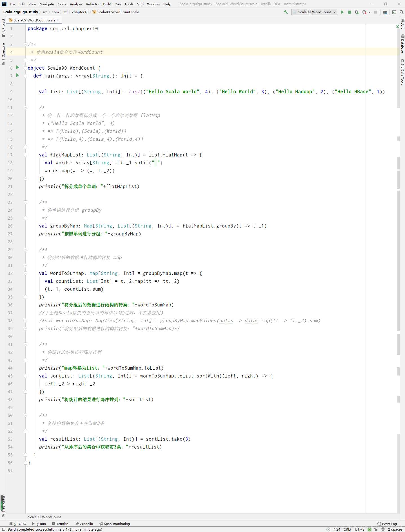This screenshot has height=532, width=405.
Task: Open the Big Data Tools side panel
Action: point(402,72)
